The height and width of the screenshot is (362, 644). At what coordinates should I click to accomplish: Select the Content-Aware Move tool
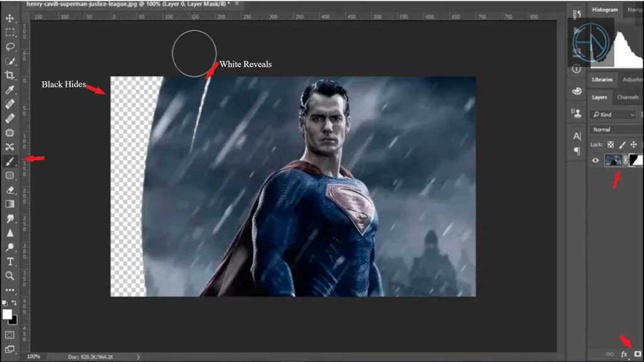[x=10, y=147]
